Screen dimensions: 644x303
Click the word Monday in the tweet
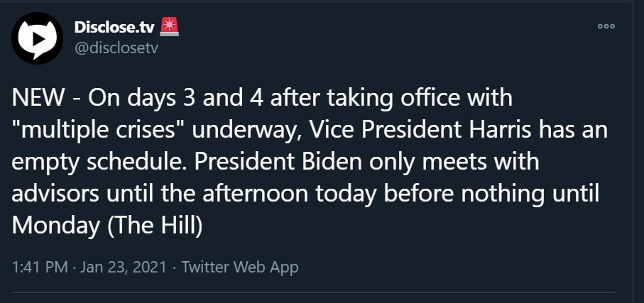coord(56,226)
